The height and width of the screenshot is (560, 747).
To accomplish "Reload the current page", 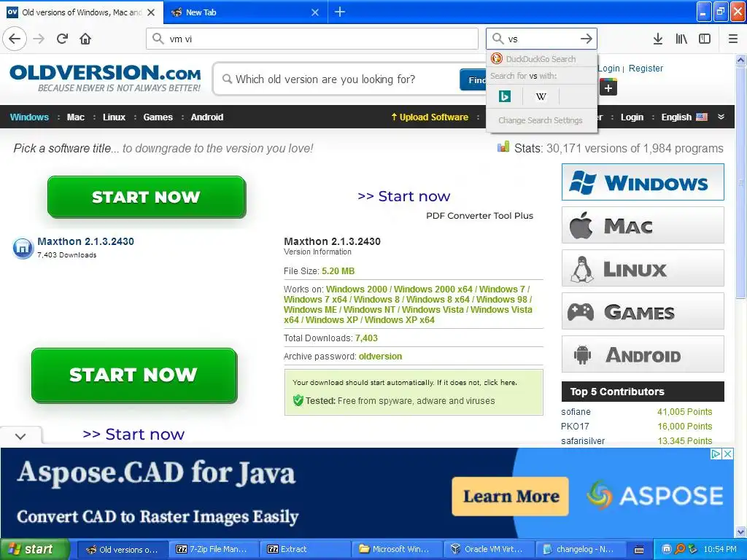I will pyautogui.click(x=63, y=39).
